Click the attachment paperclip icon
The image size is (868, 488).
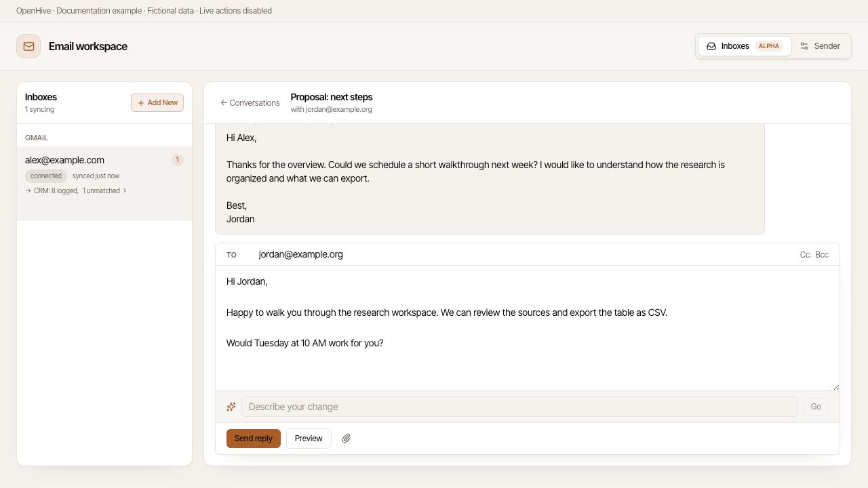346,439
